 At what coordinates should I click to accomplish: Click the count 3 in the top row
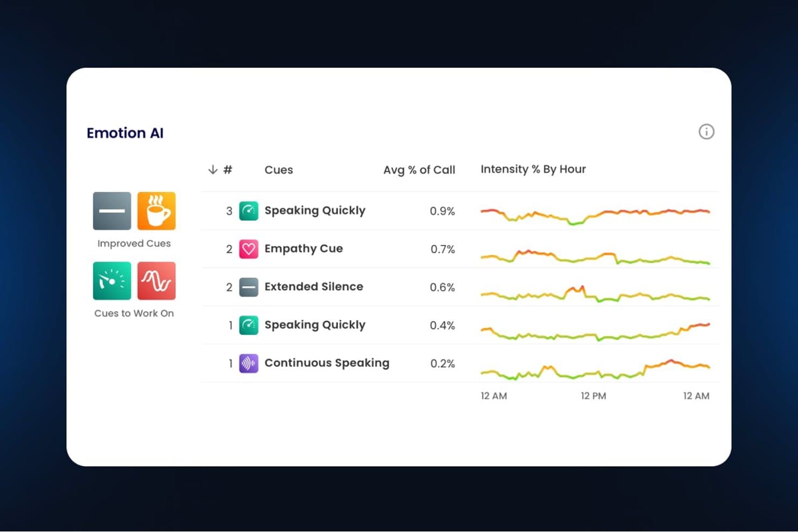click(x=229, y=211)
